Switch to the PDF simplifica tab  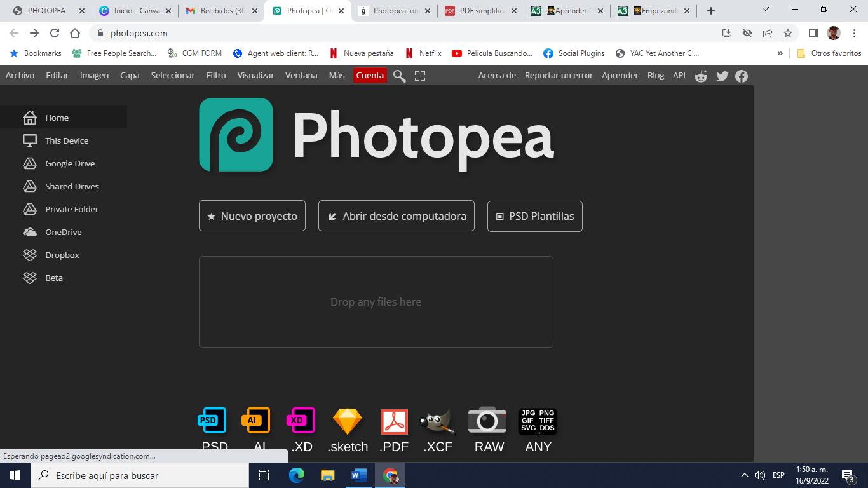pos(480,11)
